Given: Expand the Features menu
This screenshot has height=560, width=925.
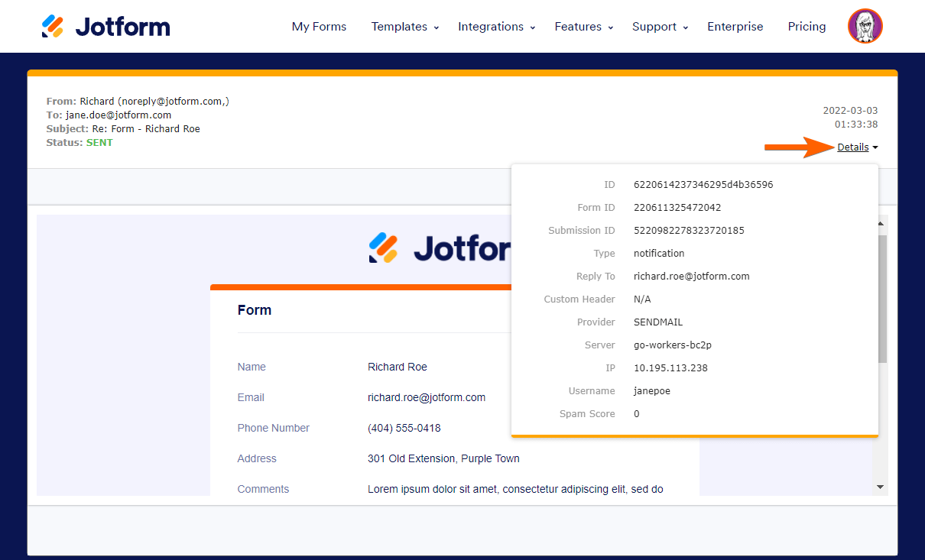Looking at the screenshot, I should 584,27.
